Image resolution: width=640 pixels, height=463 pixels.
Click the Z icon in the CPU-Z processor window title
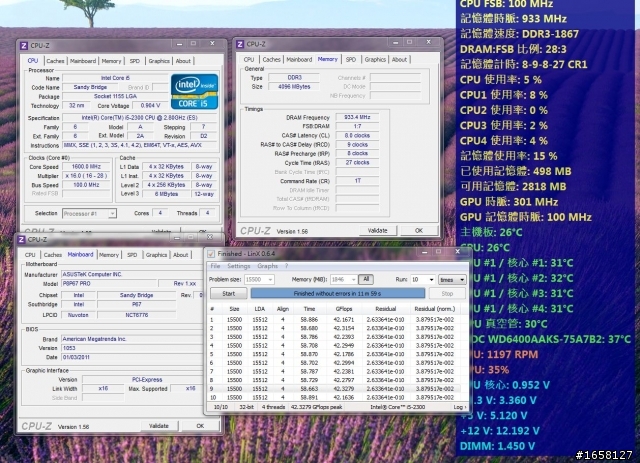click(24, 46)
